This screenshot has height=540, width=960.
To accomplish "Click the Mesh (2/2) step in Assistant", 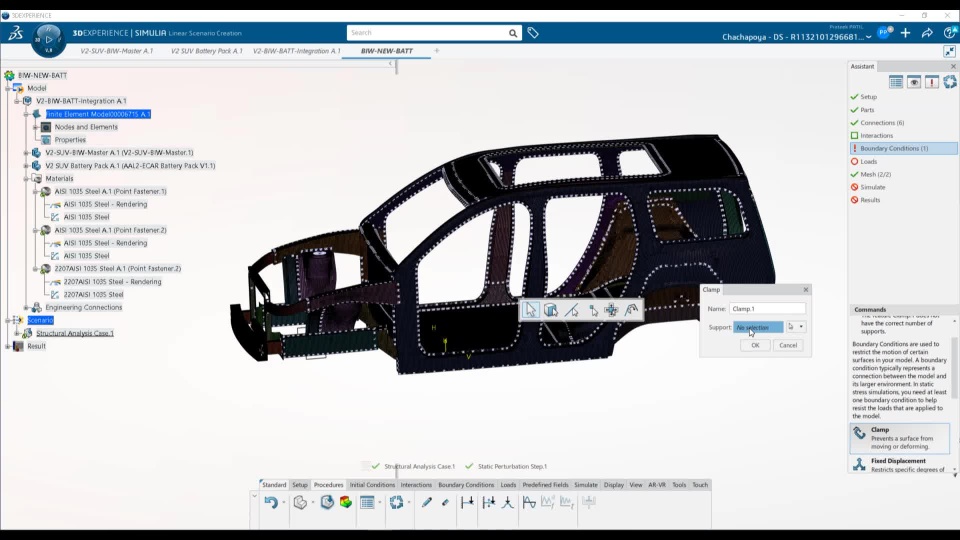I will coord(876,174).
